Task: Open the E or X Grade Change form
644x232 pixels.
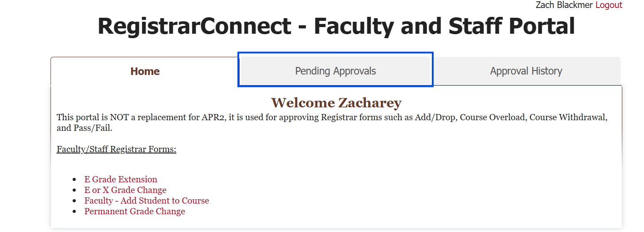Action: [x=125, y=190]
